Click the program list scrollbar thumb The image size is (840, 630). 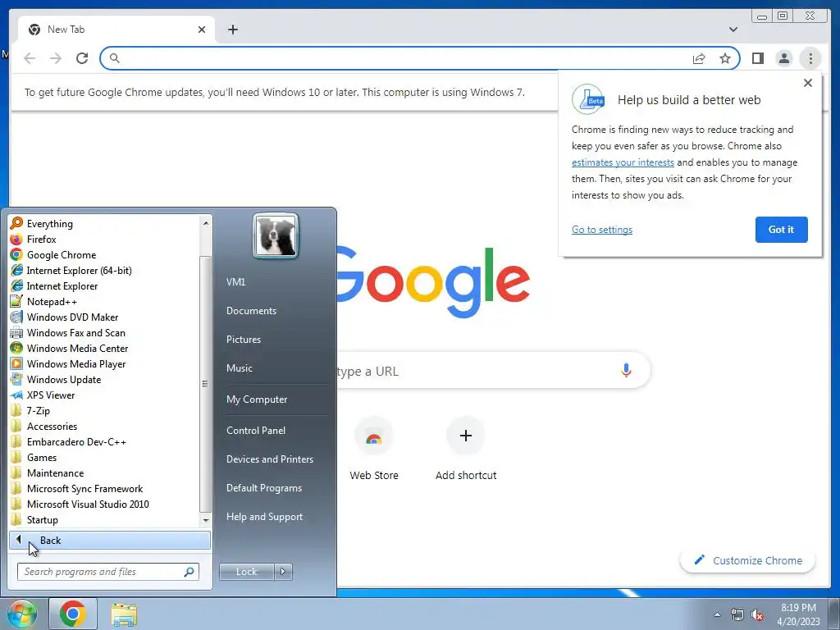pyautogui.click(x=205, y=384)
